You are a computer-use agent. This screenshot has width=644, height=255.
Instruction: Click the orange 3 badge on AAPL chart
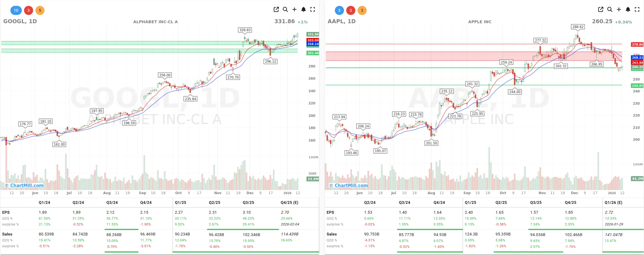pos(363,10)
